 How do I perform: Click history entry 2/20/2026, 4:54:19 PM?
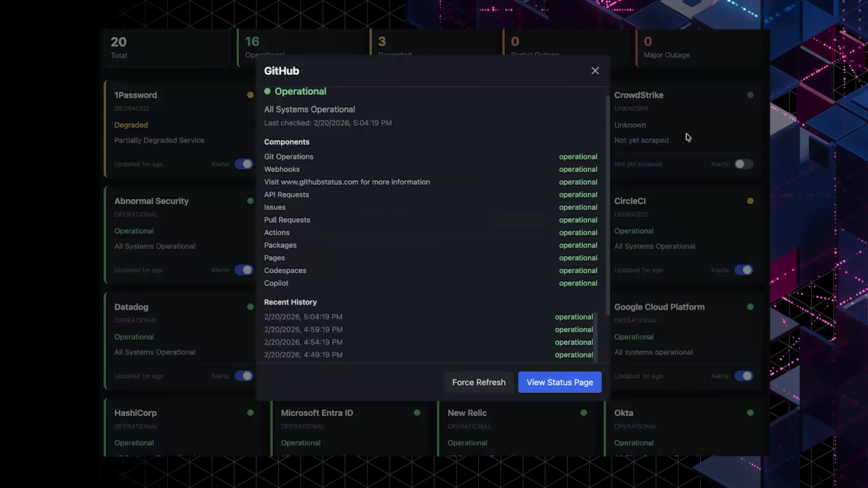click(429, 343)
